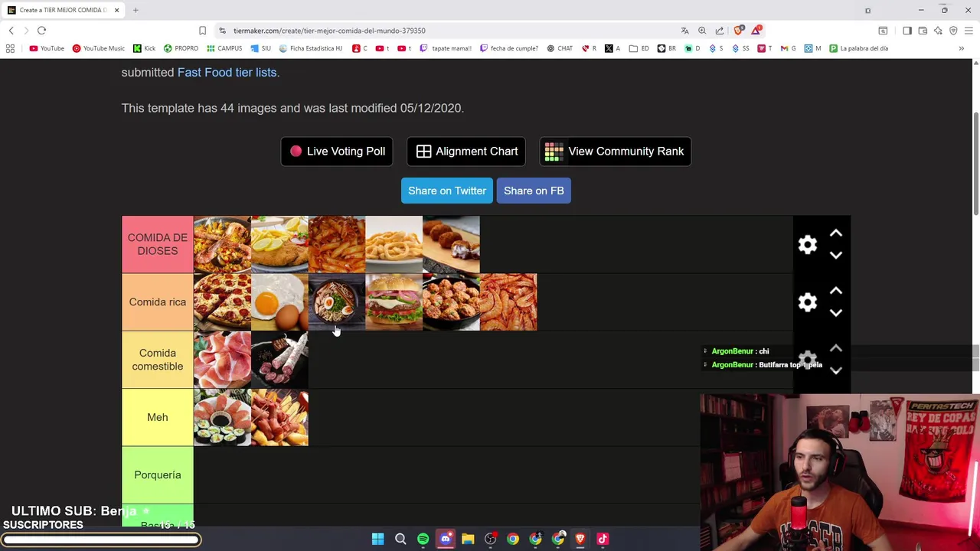Select the sushi image in Meh row
Screen dimensions: 980x551
point(222,417)
